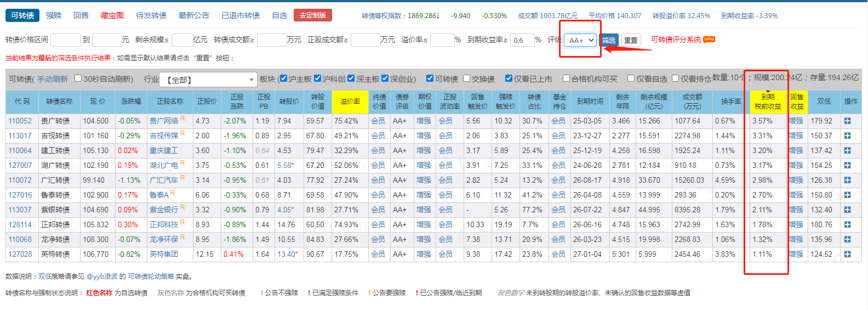Expand the 行业【全部】dropdown
Image resolution: width=868 pixels, height=310 pixels.
coord(208,80)
